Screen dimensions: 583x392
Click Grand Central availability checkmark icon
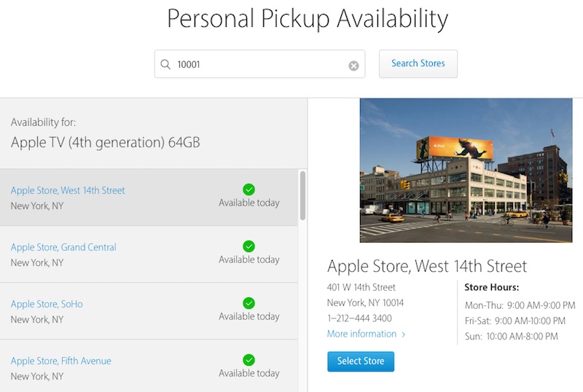click(249, 246)
